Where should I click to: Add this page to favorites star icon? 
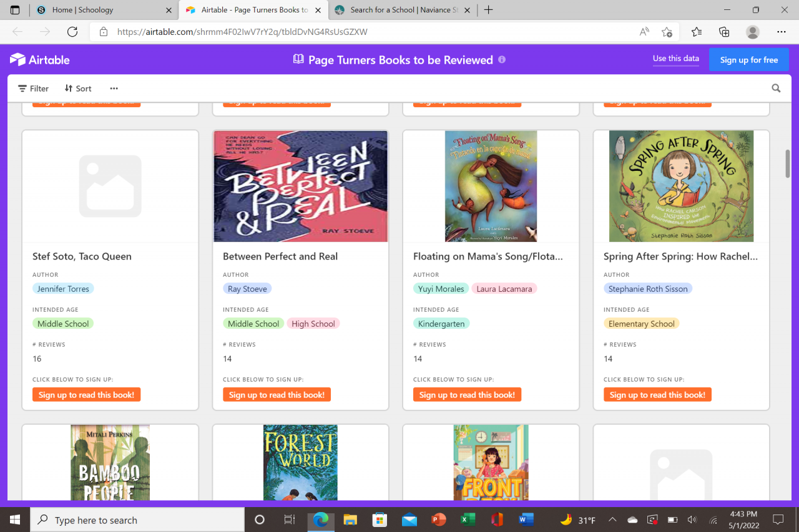point(667,32)
